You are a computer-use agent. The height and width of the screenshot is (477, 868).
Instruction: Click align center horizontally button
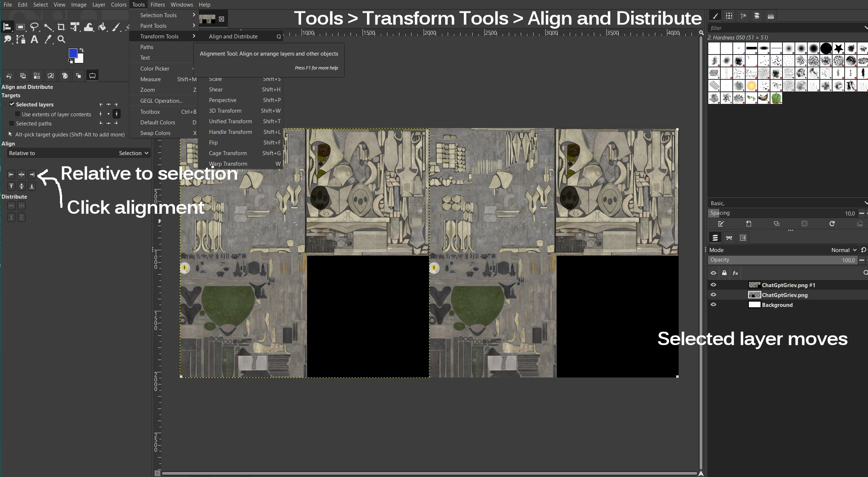pyautogui.click(x=22, y=174)
